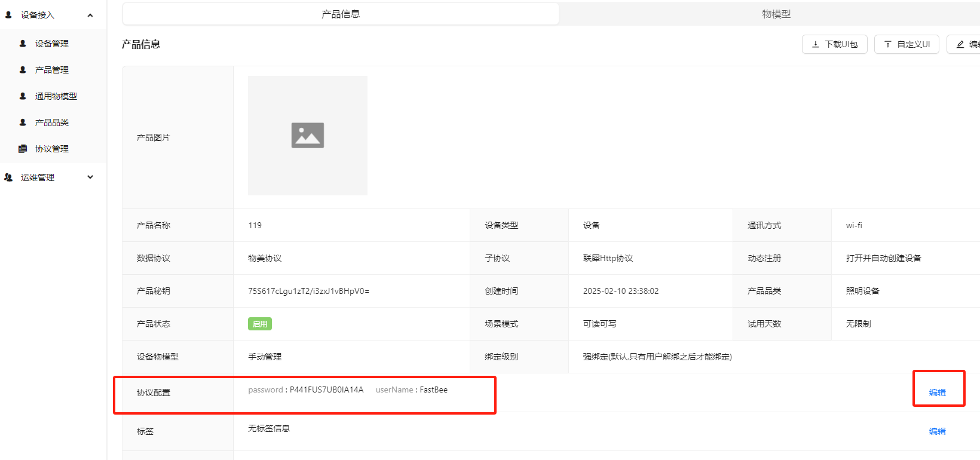980x460 pixels.
Task: Click the green 启用 status tag
Action: (x=260, y=324)
